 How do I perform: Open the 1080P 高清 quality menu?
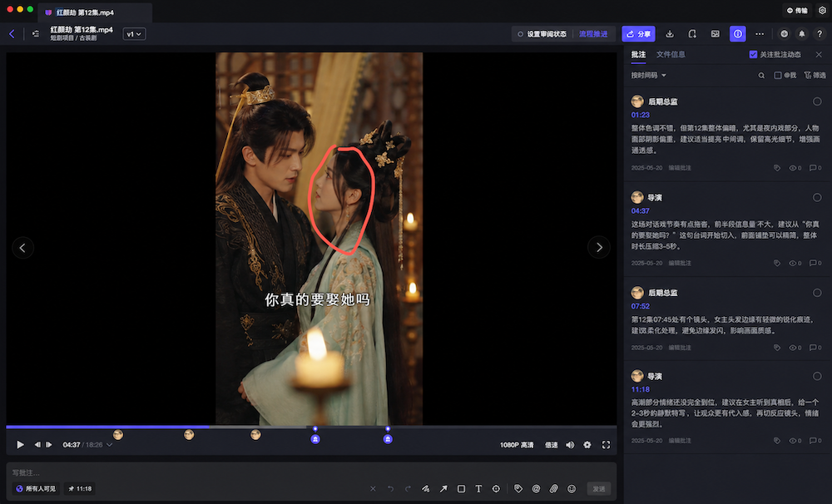[x=517, y=445]
